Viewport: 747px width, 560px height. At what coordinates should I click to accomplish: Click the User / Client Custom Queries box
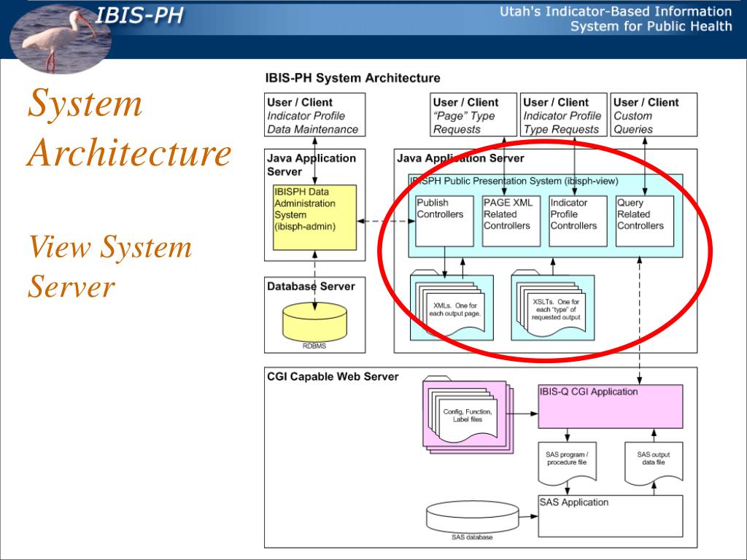[654, 114]
